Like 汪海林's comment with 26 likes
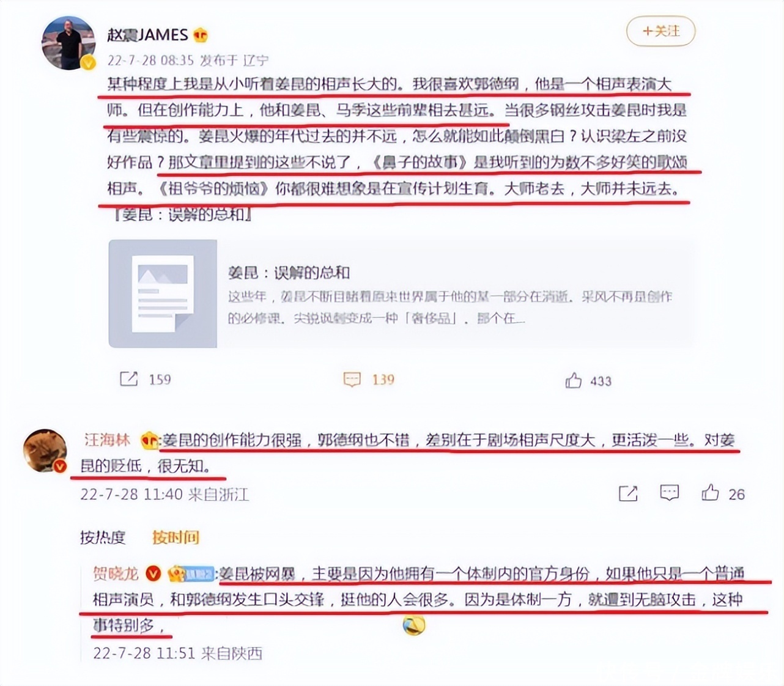 click(x=710, y=493)
